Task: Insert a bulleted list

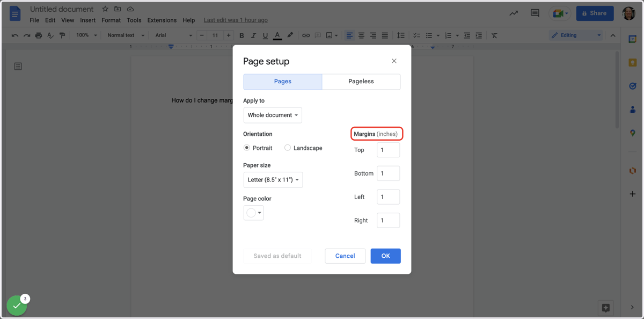Action: (429, 35)
